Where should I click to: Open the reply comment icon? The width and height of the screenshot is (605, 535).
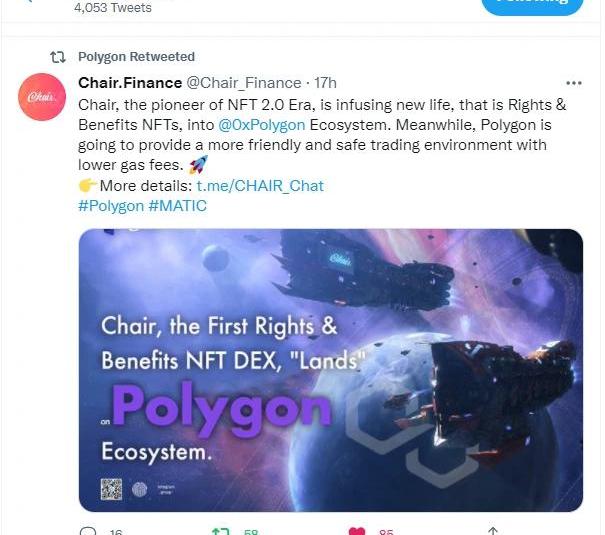tap(88, 531)
